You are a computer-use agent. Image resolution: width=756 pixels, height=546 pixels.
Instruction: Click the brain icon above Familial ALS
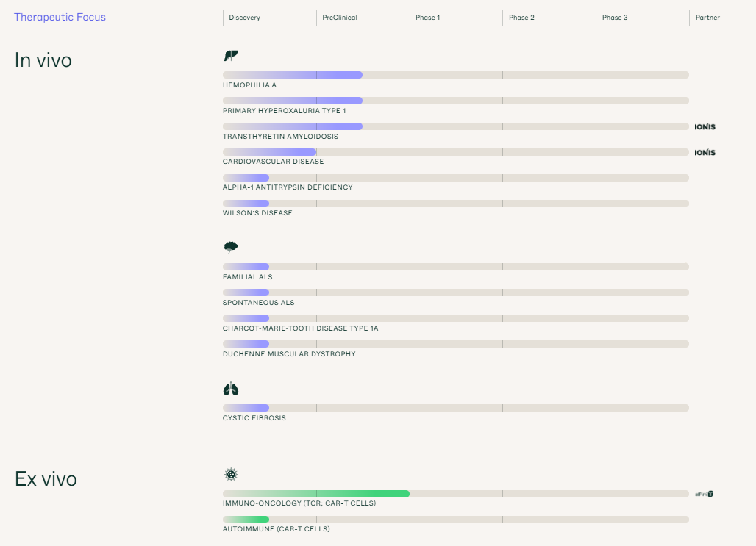pos(230,247)
